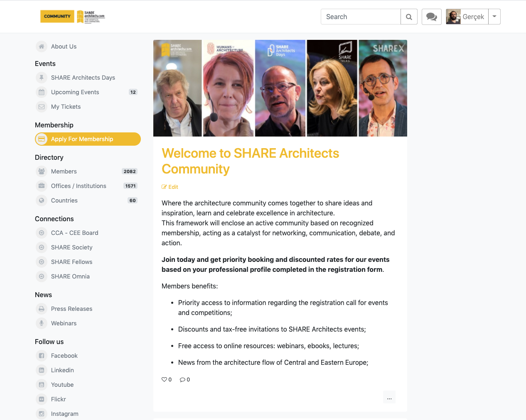Click the 60 countries count badge
Screen dimensions: 526x420
pyautogui.click(x=133, y=200)
